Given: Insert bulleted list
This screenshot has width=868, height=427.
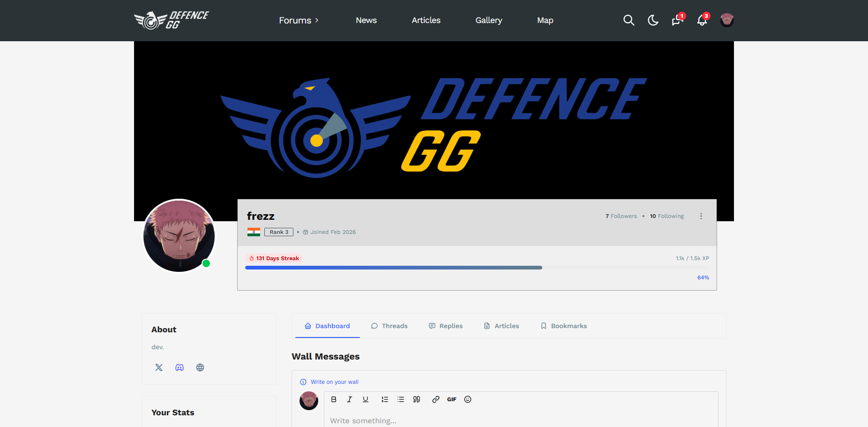Looking at the screenshot, I should pyautogui.click(x=401, y=399).
